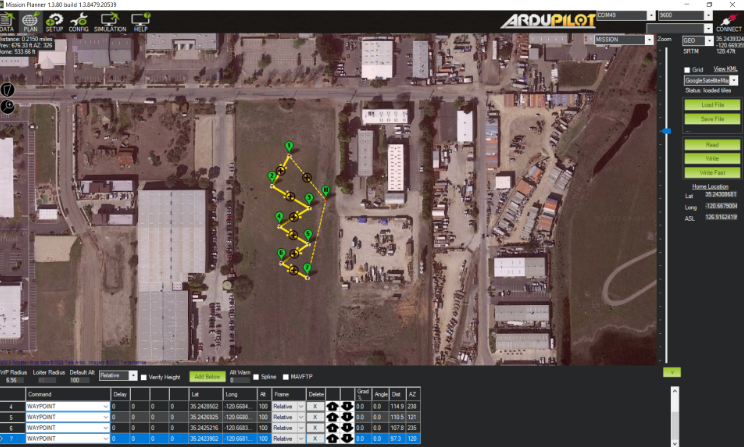Collapse the right panel with green arrow button
Screen dimensions: 744x447
click(671, 372)
